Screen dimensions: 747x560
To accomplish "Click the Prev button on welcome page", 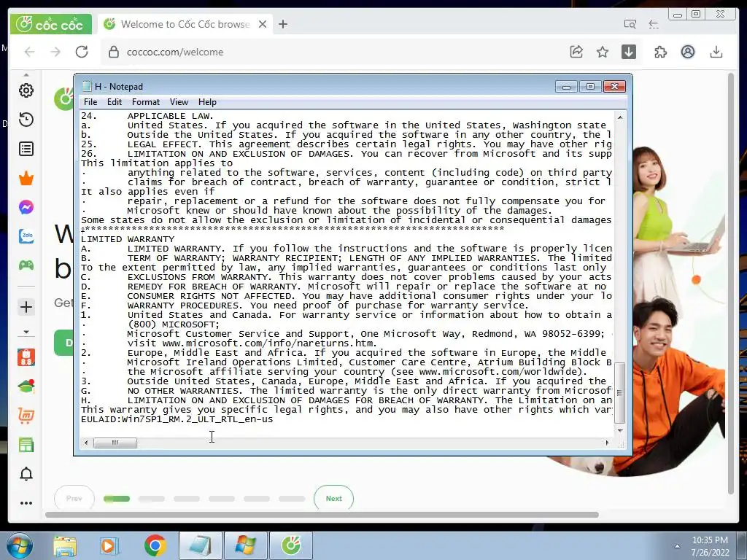I will [74, 498].
